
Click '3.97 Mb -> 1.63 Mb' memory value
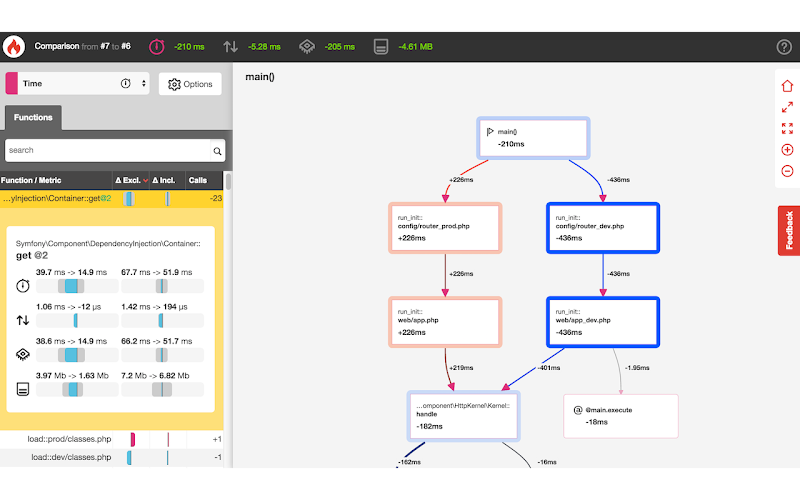pyautogui.click(x=72, y=376)
